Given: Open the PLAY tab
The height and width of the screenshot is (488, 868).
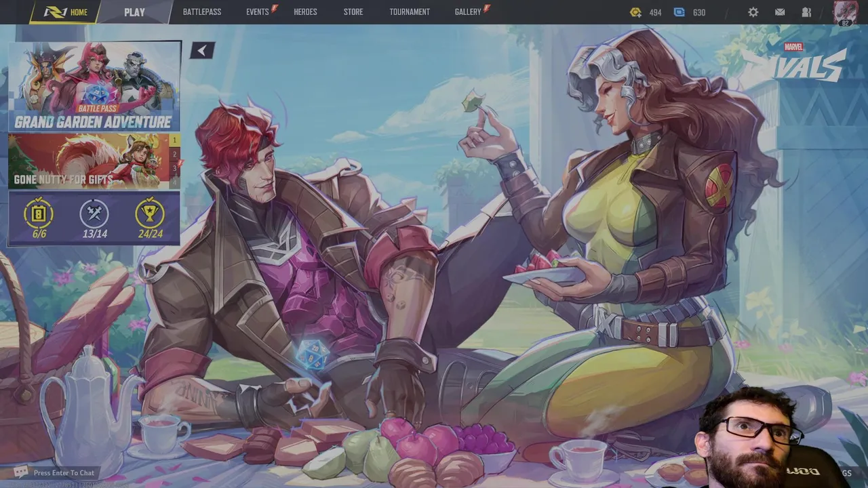Looking at the screenshot, I should coord(134,12).
